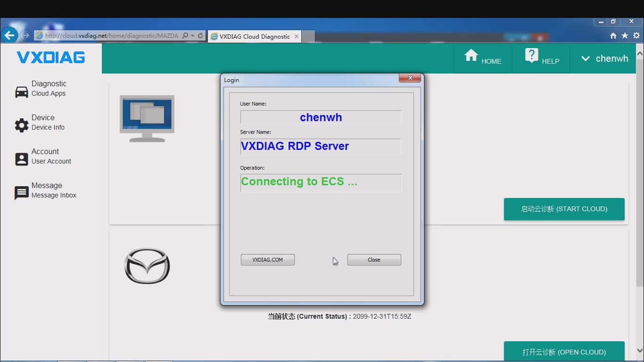Click the Account person icon
This screenshot has height=362, width=644.
pyautogui.click(x=22, y=159)
